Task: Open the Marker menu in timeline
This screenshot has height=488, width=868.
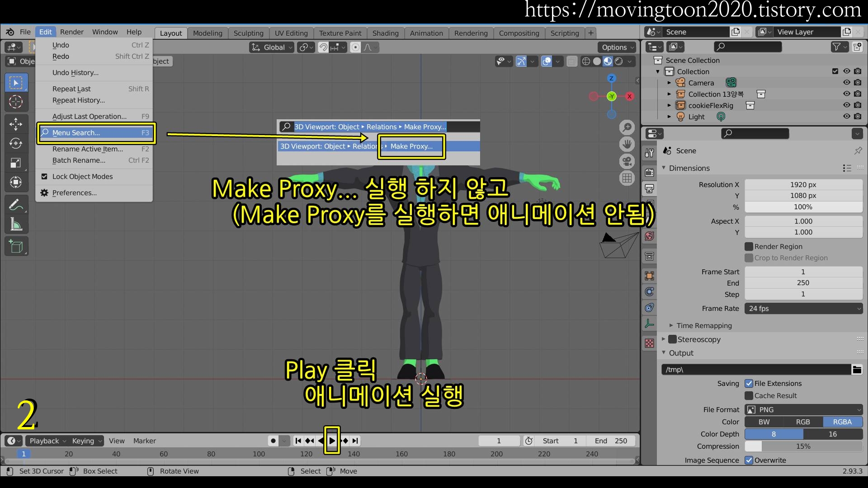Action: pos(145,441)
